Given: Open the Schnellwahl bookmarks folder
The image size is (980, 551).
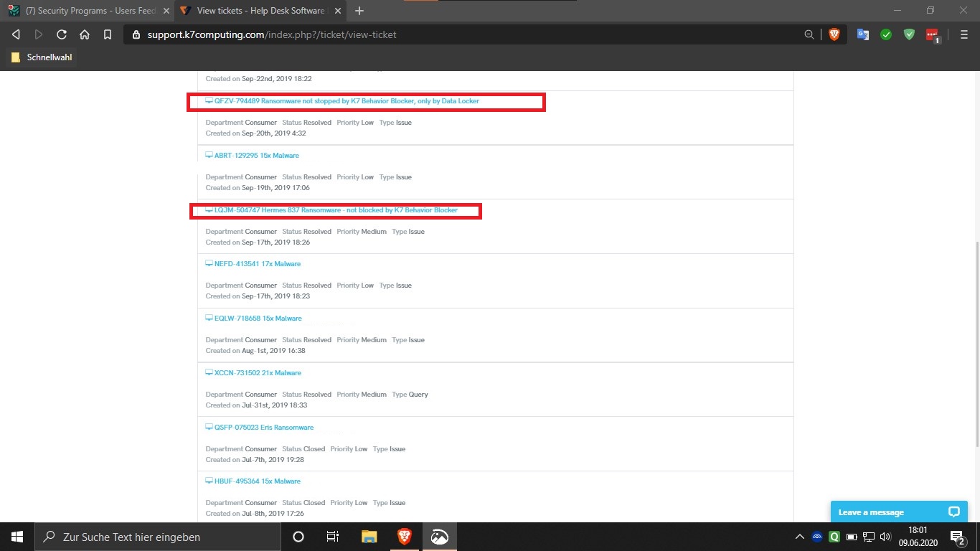Looking at the screenshot, I should (42, 57).
